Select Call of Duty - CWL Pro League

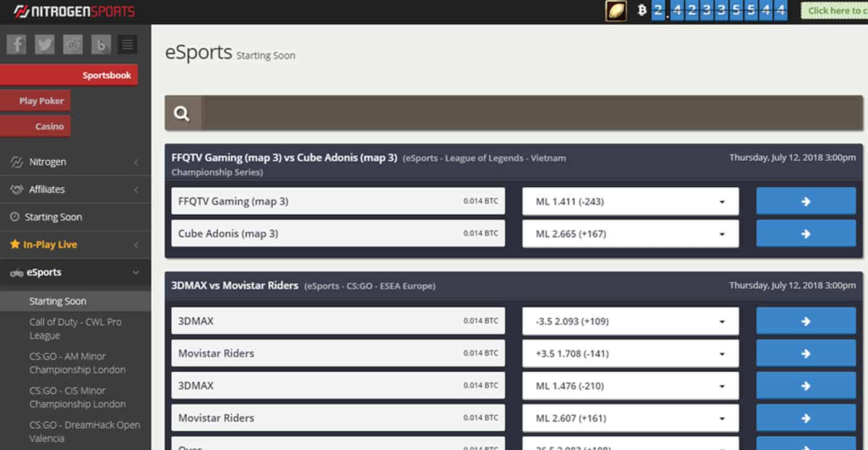coord(76,328)
